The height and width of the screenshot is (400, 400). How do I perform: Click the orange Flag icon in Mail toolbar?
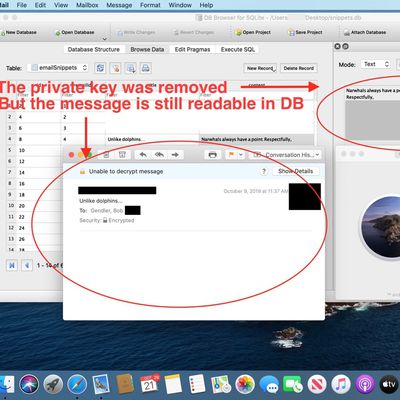(x=231, y=155)
